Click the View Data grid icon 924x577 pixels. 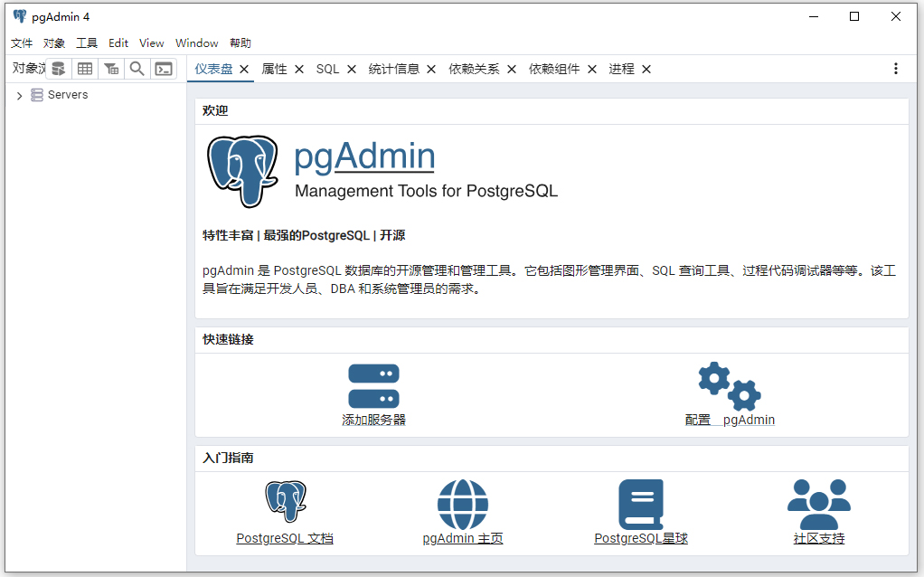[x=84, y=69]
